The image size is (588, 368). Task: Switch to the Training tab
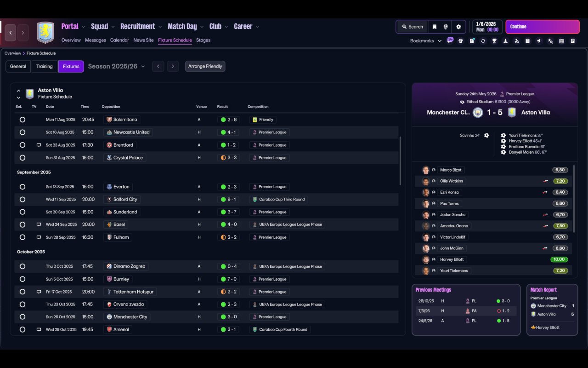coord(45,66)
